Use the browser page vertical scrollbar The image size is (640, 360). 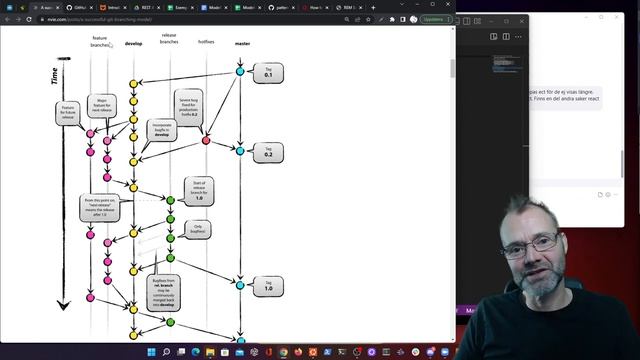452,68
